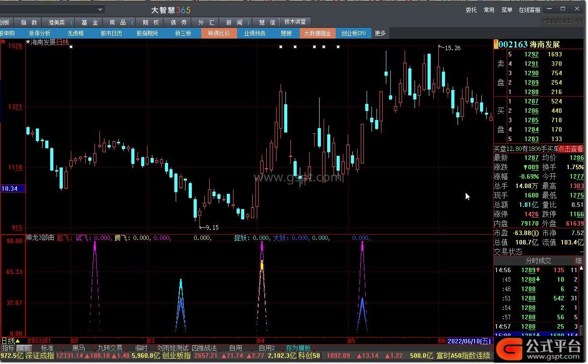Screen dimensions: 588x364
Task: Switch to the 龙虎榜 tab
Action: point(75,33)
